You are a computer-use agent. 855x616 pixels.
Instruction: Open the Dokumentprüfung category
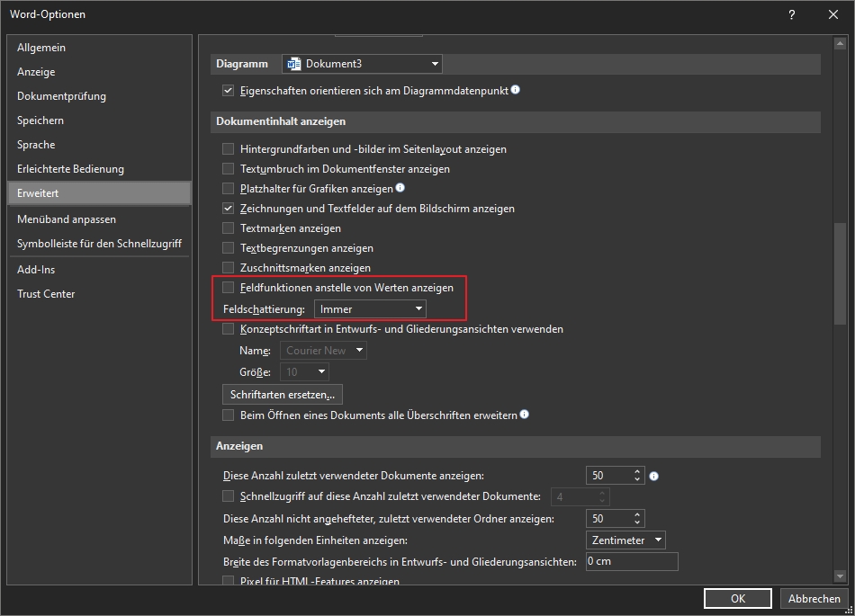pyautogui.click(x=99, y=96)
